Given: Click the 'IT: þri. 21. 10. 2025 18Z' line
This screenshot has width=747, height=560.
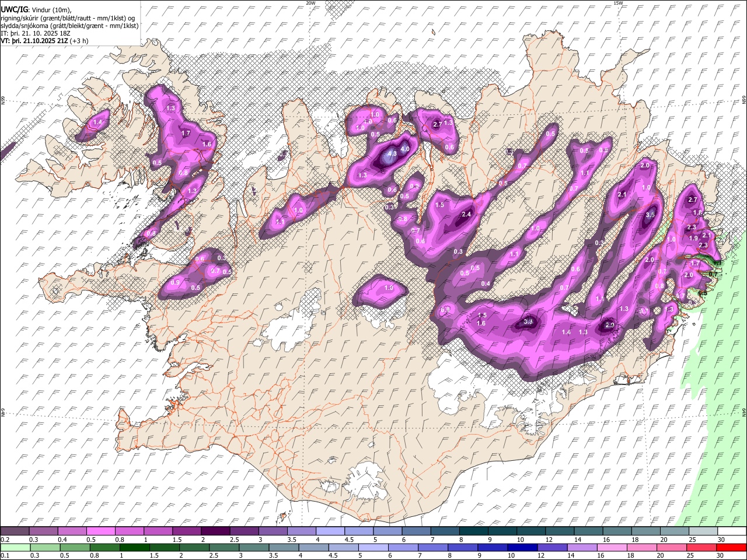Looking at the screenshot, I should (36, 33).
